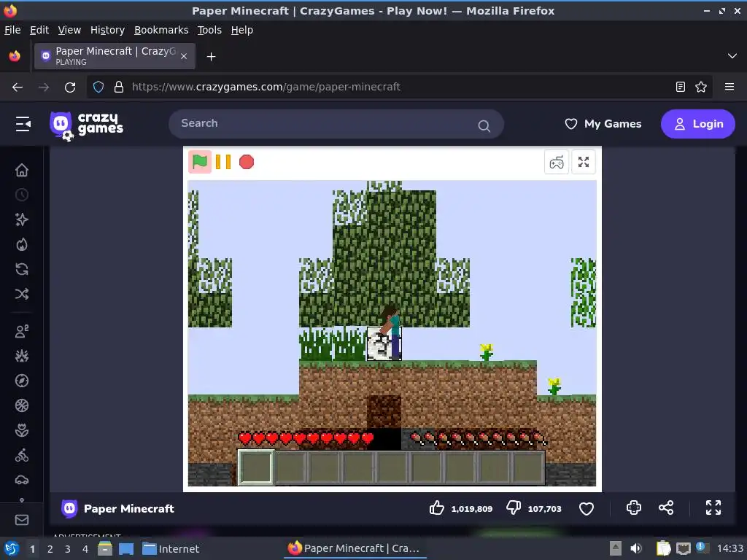Share the game via share icon
747x560 pixels.
click(666, 507)
